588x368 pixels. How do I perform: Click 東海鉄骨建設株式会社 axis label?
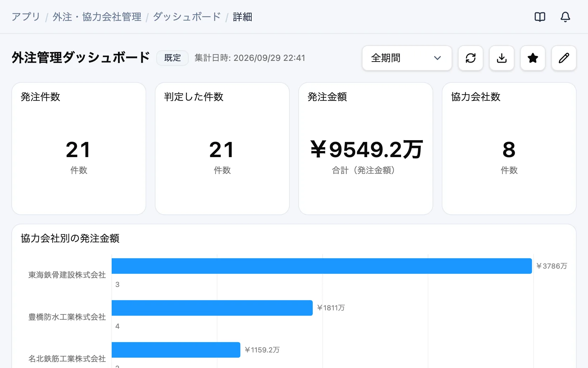67,275
